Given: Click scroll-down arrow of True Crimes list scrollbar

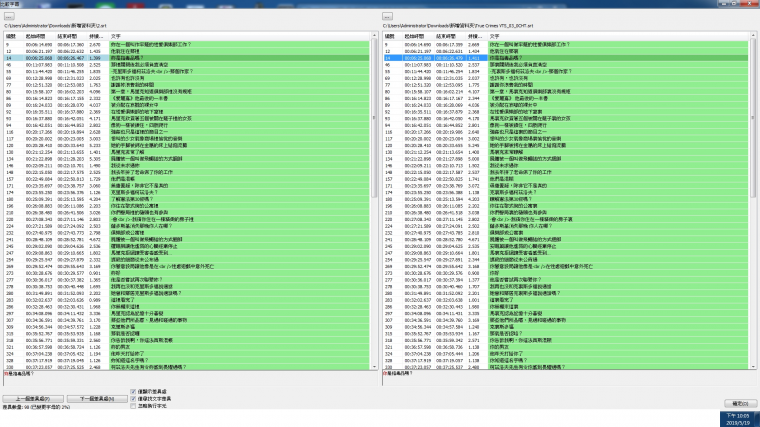Looking at the screenshot, I should click(753, 367).
